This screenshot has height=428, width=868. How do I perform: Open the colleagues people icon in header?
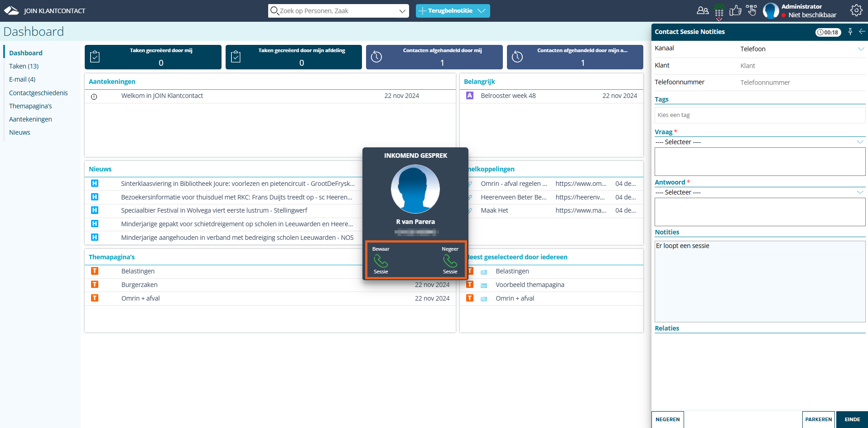703,10
